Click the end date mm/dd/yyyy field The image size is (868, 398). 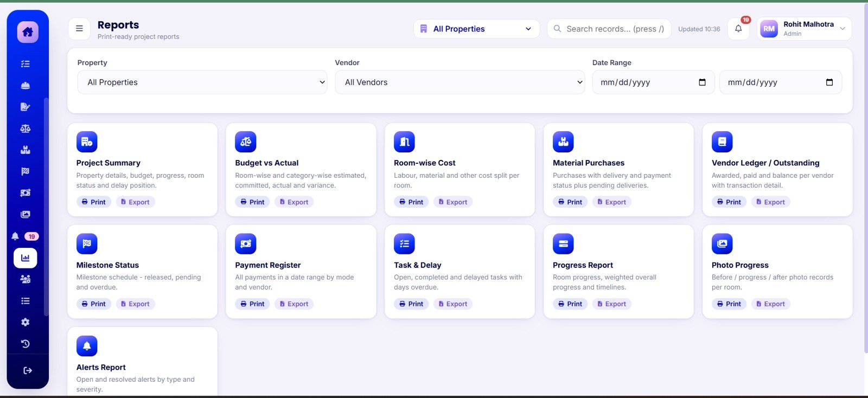coord(781,82)
